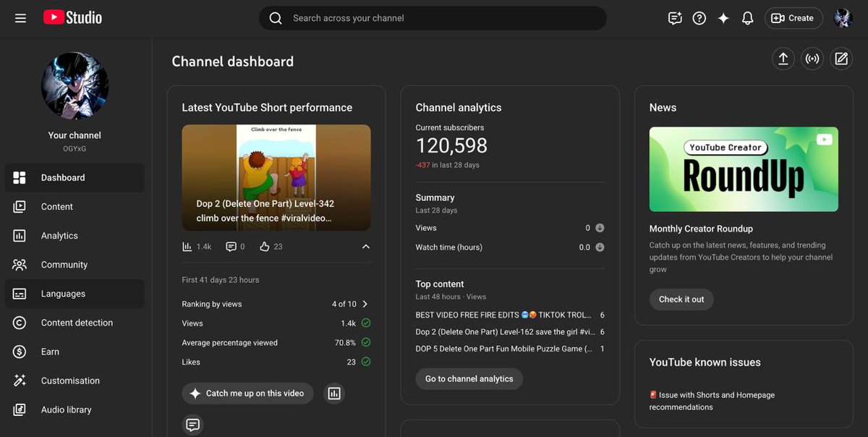This screenshot has width=868, height=437.
Task: Click the Your channel name label
Action: [75, 135]
